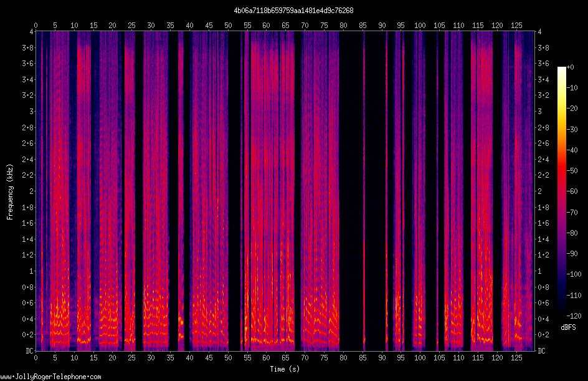Select the "-40" value on the dBFS scale

(x=572, y=150)
